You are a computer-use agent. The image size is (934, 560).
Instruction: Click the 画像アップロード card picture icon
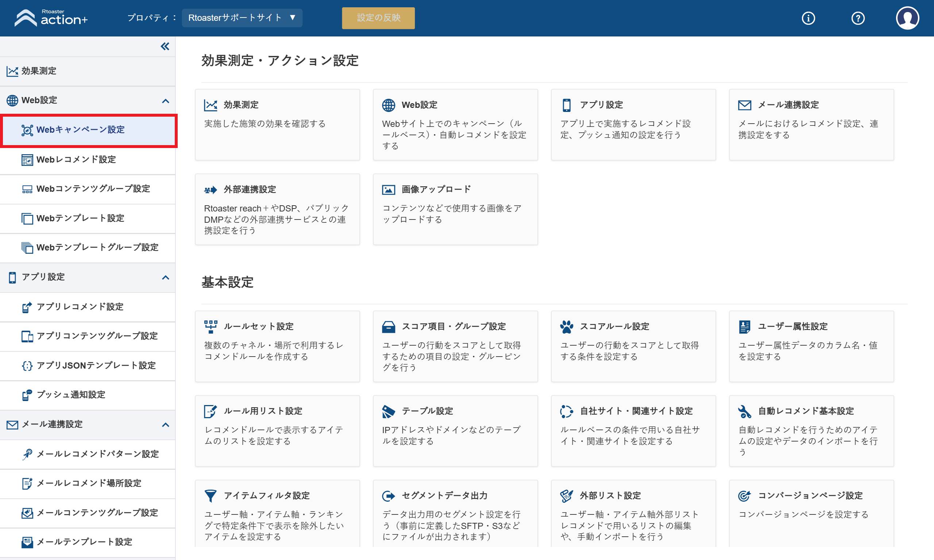[x=389, y=190]
